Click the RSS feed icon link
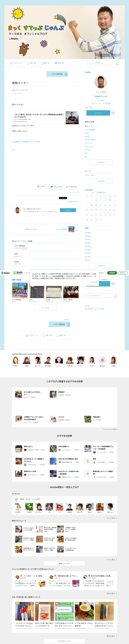Screen dimensions: 129x644 [x=87, y=306]
